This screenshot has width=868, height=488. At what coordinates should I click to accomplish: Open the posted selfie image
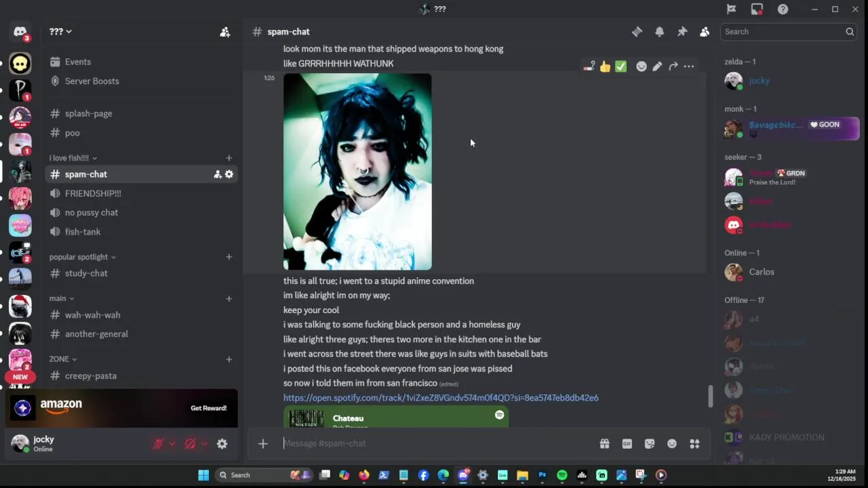coord(357,171)
